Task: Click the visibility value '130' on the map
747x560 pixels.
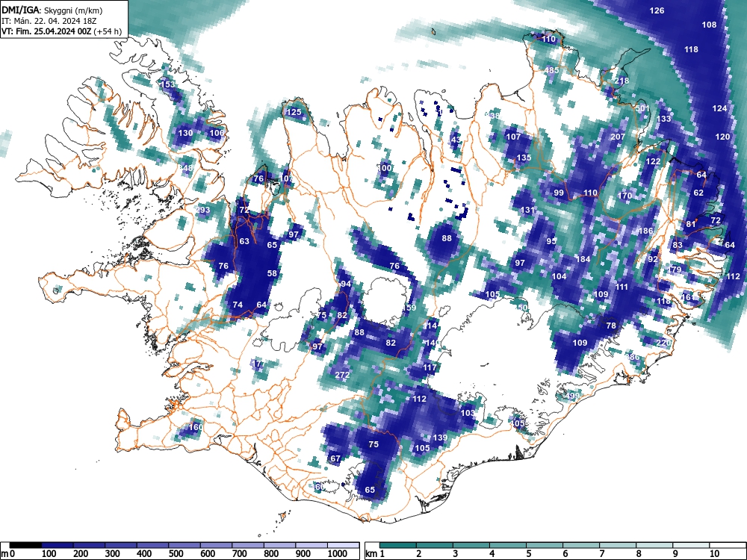Action: click(185, 133)
